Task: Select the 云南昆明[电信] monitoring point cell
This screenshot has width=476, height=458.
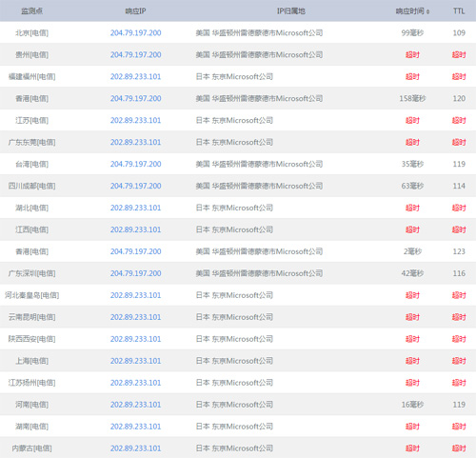Action: pyautogui.click(x=31, y=317)
